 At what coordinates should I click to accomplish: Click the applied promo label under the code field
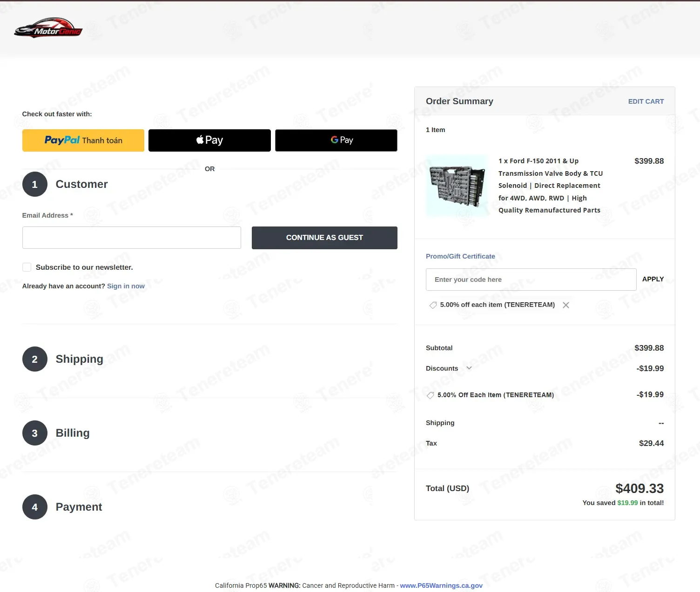[x=497, y=305]
